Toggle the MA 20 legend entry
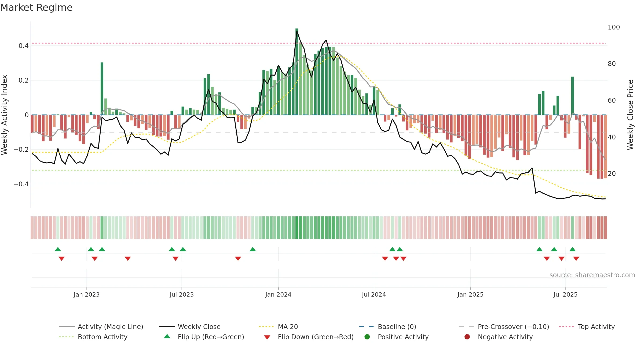Viewport: 644px width, 362px height. click(x=278, y=327)
